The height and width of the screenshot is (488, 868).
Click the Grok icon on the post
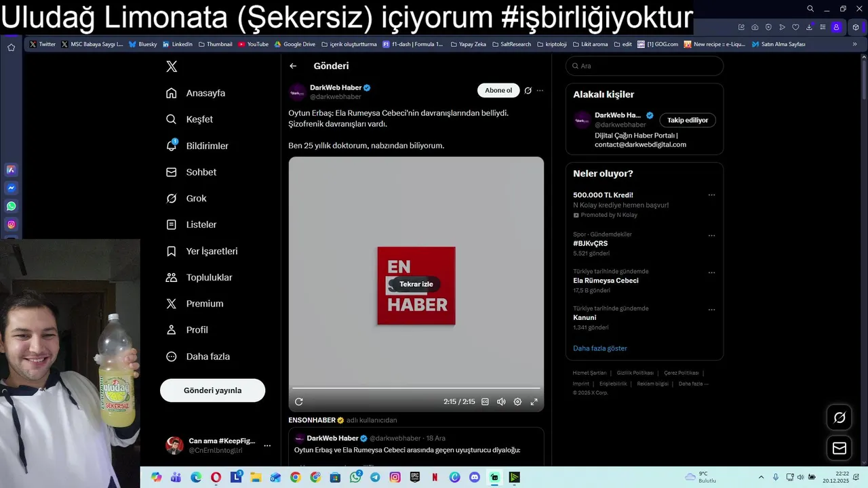[528, 90]
